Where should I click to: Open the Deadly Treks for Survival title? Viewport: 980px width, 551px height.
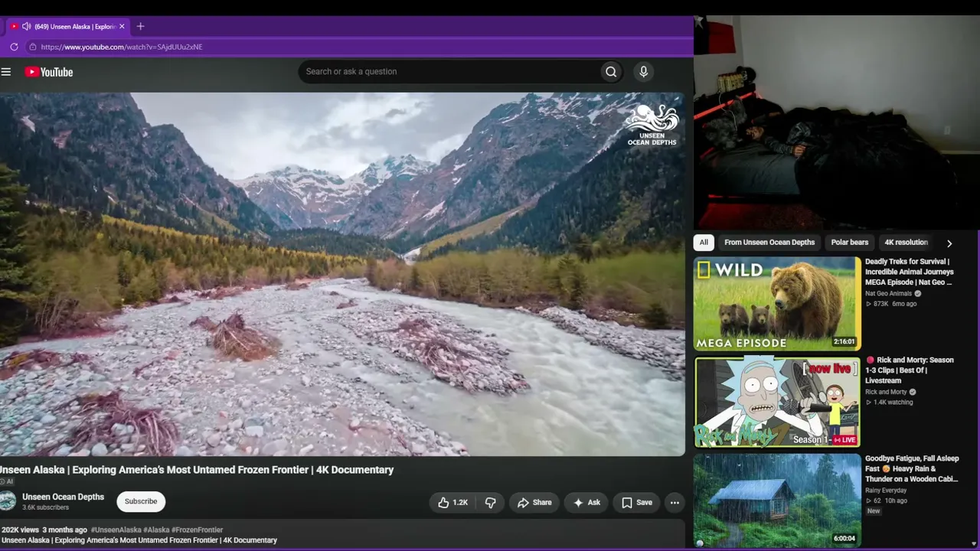910,272
